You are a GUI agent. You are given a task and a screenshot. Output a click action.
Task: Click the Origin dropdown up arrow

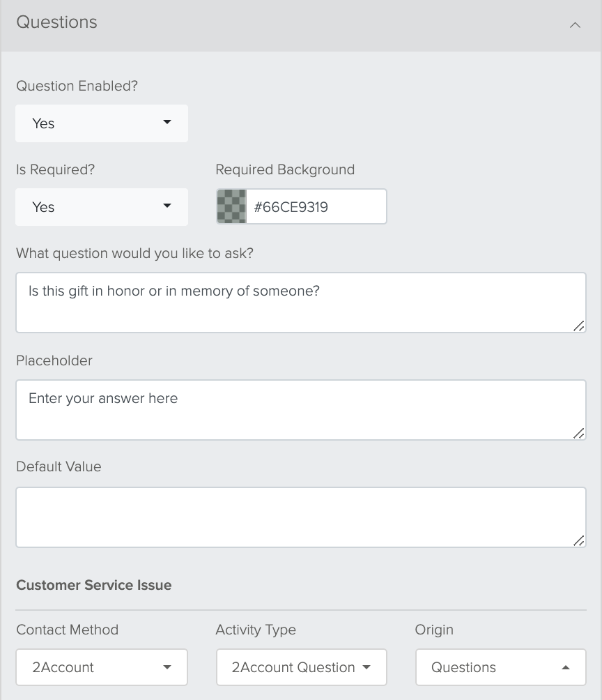coord(565,667)
